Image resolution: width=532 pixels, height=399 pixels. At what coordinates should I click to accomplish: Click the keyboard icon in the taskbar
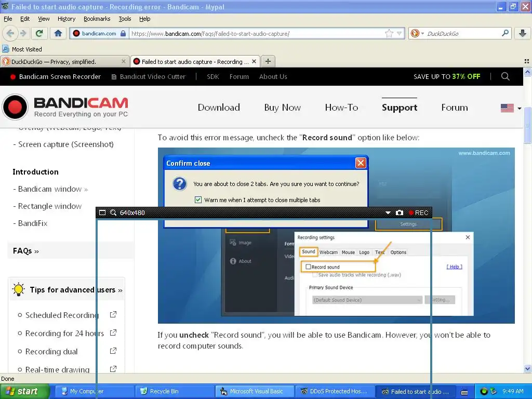(464, 392)
